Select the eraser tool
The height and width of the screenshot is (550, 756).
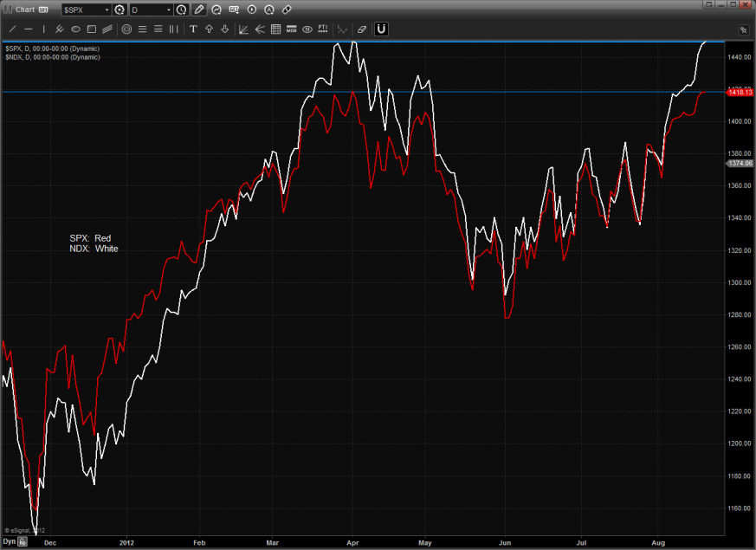362,29
